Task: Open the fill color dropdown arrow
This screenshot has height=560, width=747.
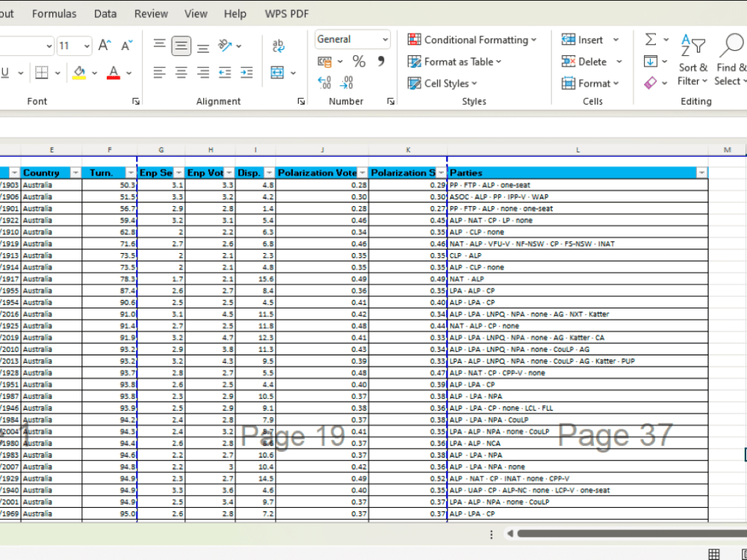Action: point(94,73)
